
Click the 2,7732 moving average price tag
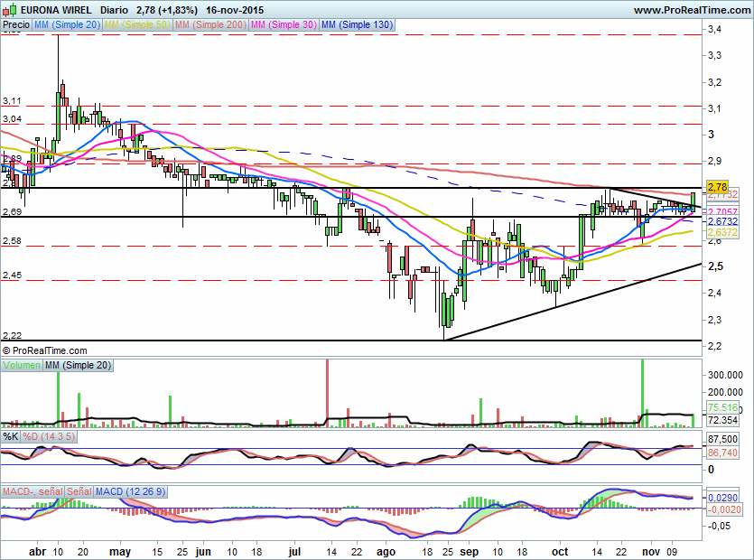pyautogui.click(x=722, y=195)
